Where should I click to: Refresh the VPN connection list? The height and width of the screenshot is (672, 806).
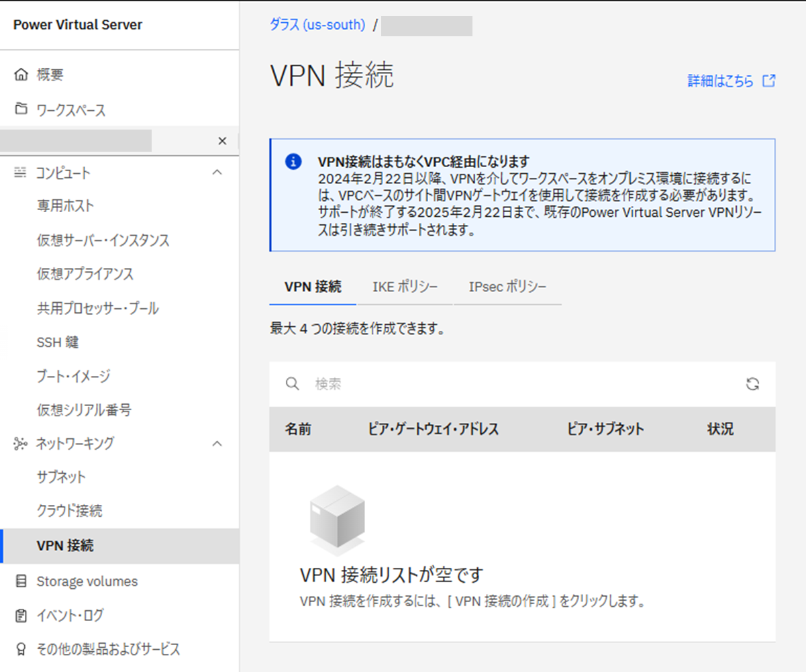click(x=753, y=384)
